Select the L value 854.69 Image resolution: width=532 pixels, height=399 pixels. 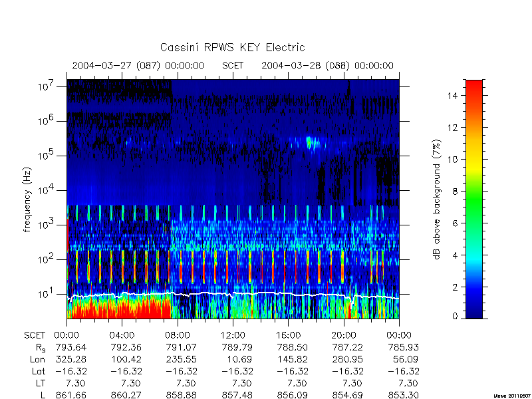(x=348, y=395)
